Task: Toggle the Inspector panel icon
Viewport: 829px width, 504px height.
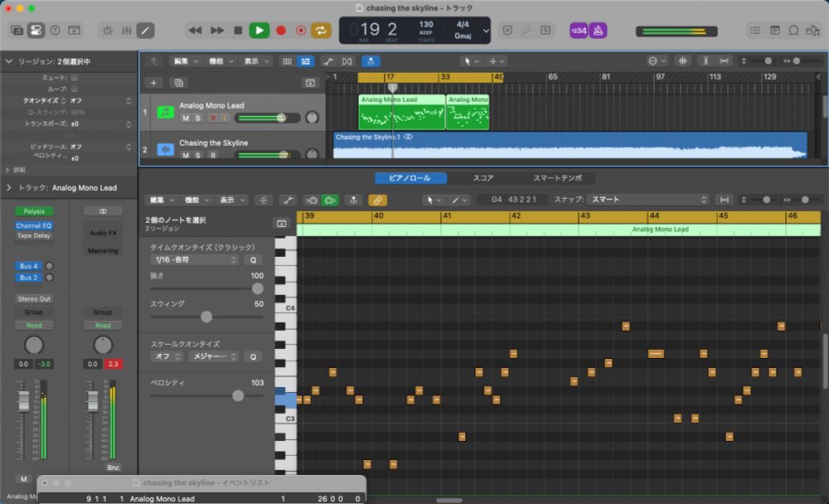Action: coord(36,31)
